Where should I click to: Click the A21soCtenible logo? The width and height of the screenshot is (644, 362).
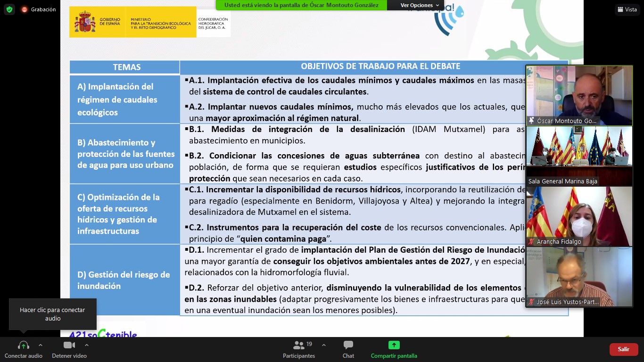pos(103,333)
